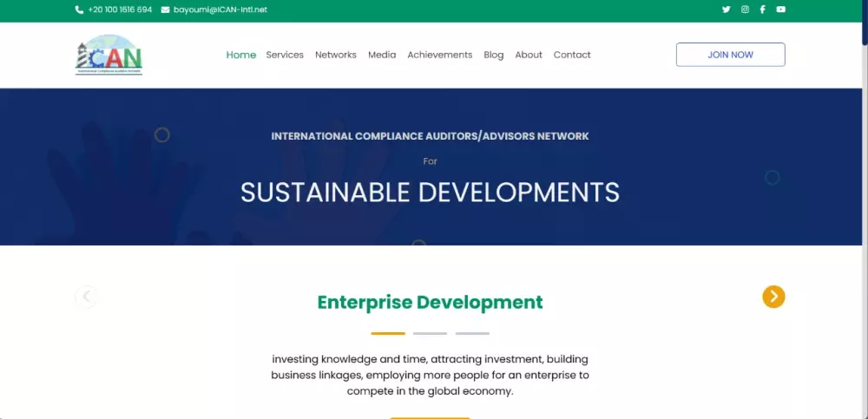Viewport: 868px width, 419px height.
Task: Select the third gray slide indicator
Action: click(x=472, y=334)
